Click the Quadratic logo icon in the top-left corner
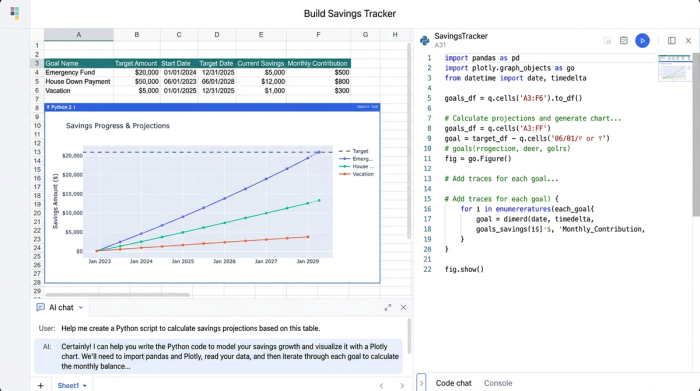This screenshot has height=391, width=700. pos(15,13)
